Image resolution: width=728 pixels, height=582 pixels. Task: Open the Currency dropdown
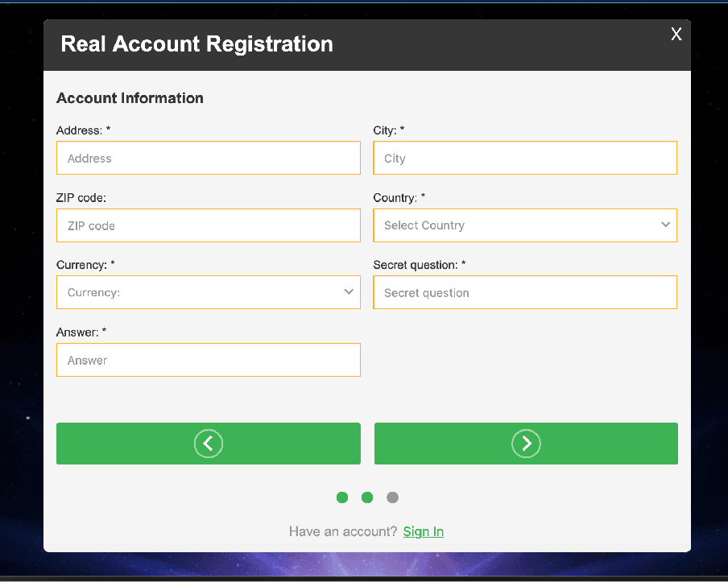209,292
